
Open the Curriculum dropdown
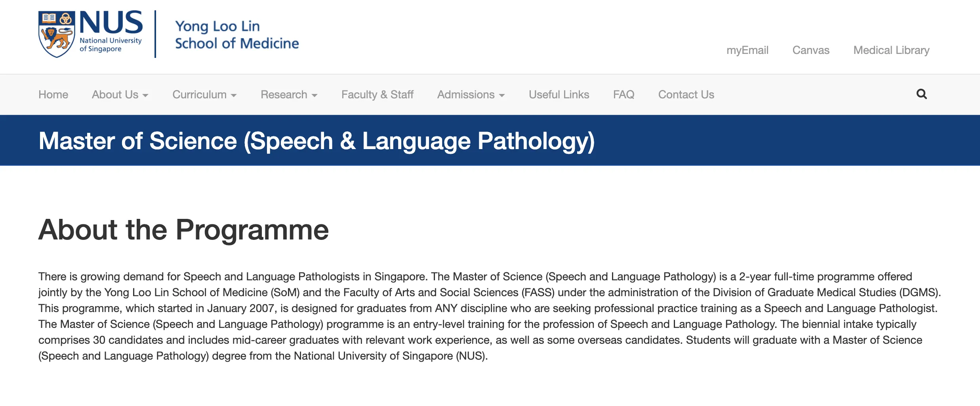204,95
